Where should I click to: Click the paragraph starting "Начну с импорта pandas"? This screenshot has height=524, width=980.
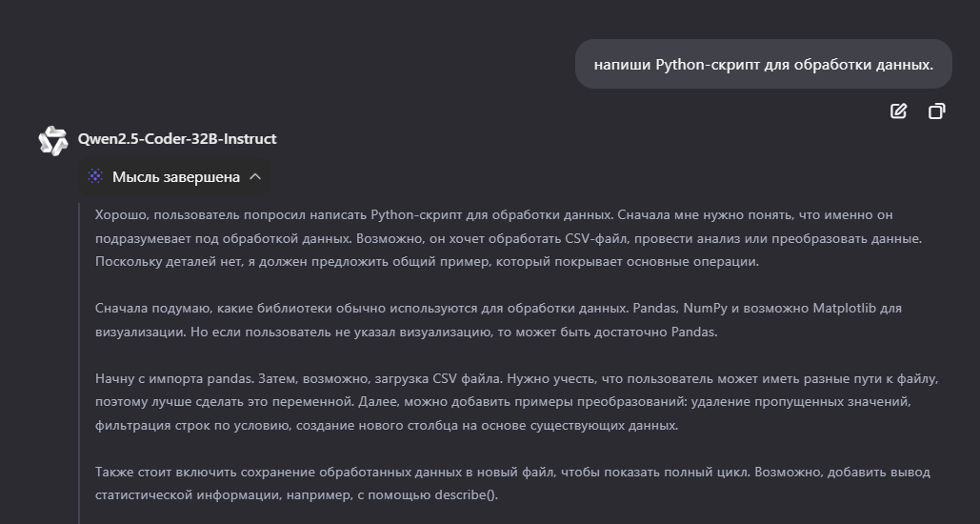516,401
